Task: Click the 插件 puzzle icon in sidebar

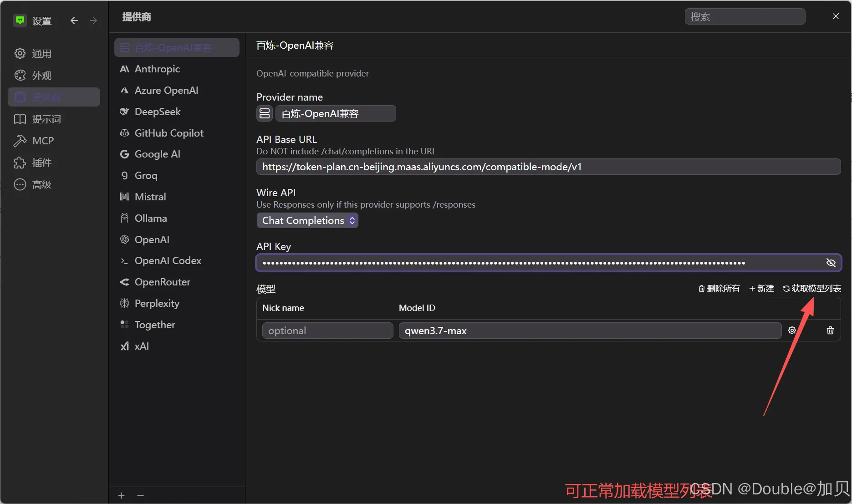Action: (x=20, y=163)
